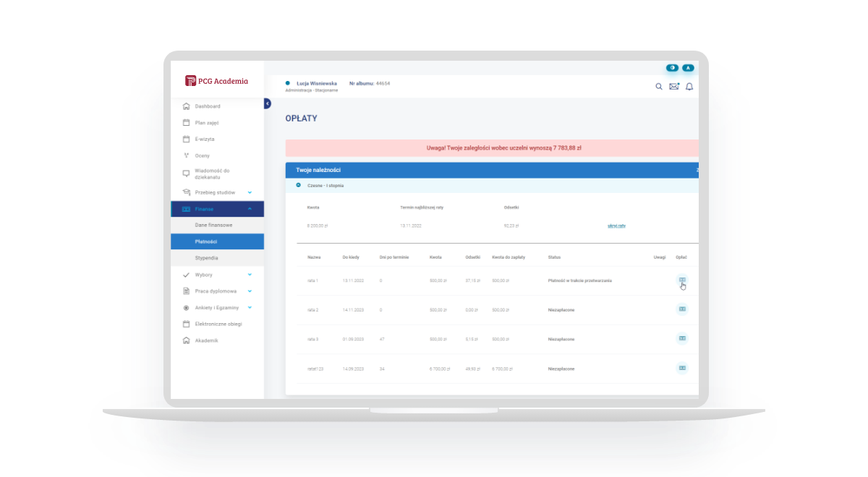Viewport: 868px width, 477px height.
Task: Open the search magnifier icon
Action: tap(658, 87)
